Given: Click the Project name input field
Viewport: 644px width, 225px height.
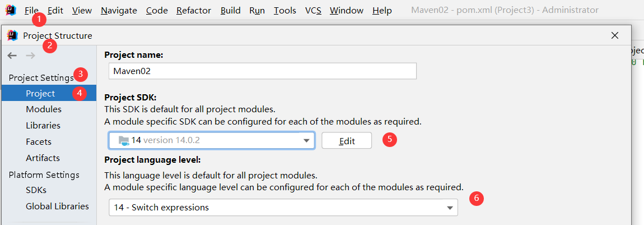Looking at the screenshot, I should (263, 71).
